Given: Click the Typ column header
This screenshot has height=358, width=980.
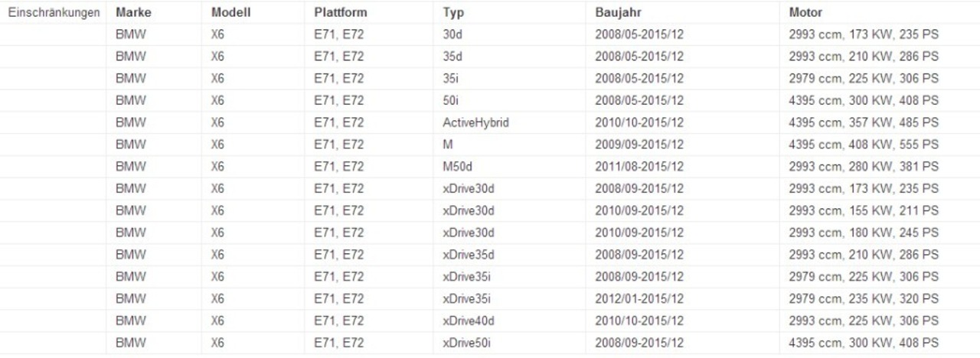Looking at the screenshot, I should [453, 13].
